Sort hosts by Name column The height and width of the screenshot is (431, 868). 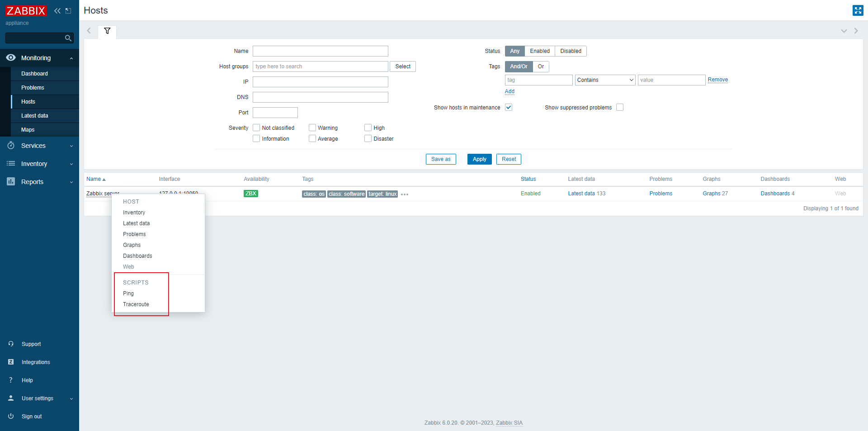coord(96,179)
